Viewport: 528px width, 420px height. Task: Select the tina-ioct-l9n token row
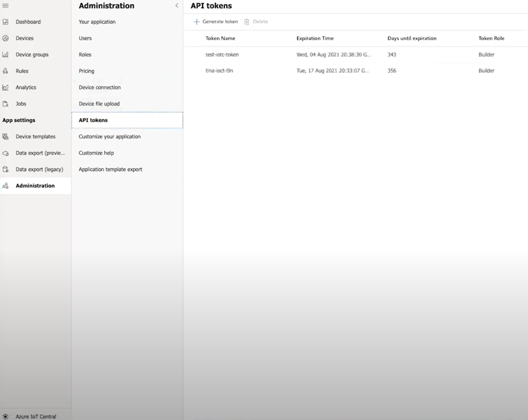pos(219,71)
